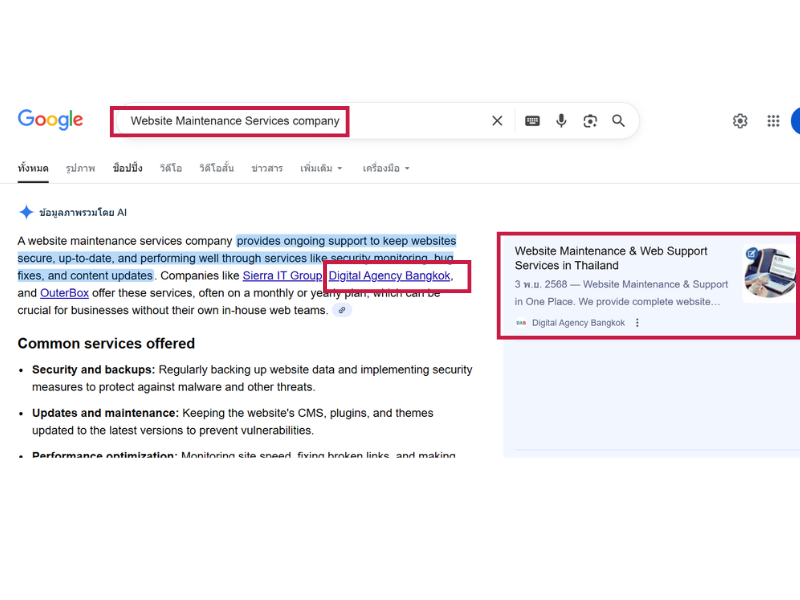Open the Google apps grid
The height and width of the screenshot is (600, 800).
pyautogui.click(x=773, y=121)
